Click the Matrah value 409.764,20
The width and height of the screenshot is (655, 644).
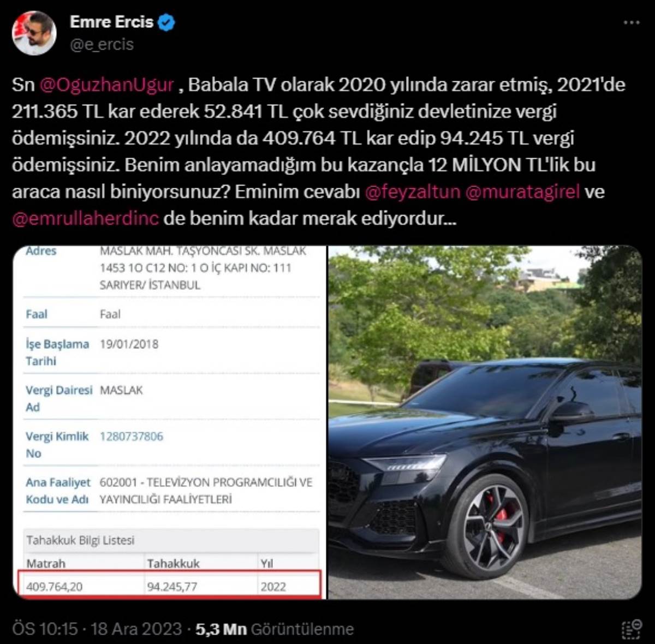tap(54, 587)
